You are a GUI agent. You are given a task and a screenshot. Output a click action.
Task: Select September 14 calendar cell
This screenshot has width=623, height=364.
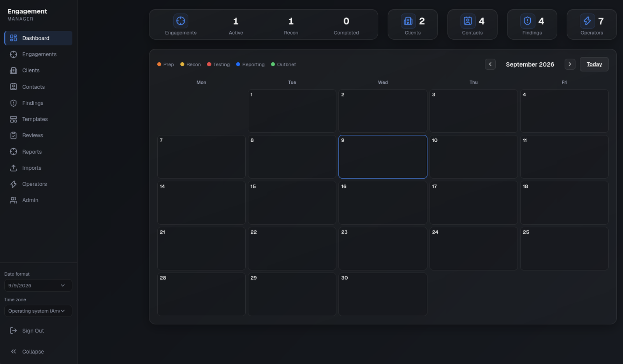(x=201, y=202)
